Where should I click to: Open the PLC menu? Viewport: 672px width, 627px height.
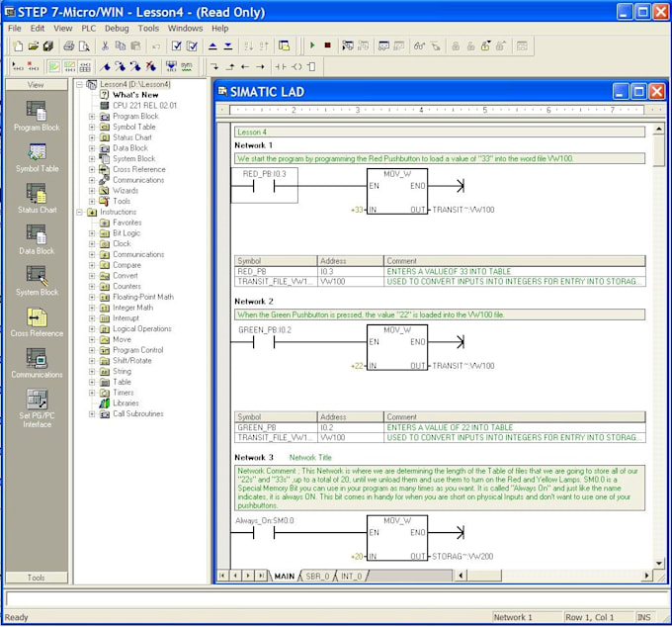pyautogui.click(x=89, y=29)
